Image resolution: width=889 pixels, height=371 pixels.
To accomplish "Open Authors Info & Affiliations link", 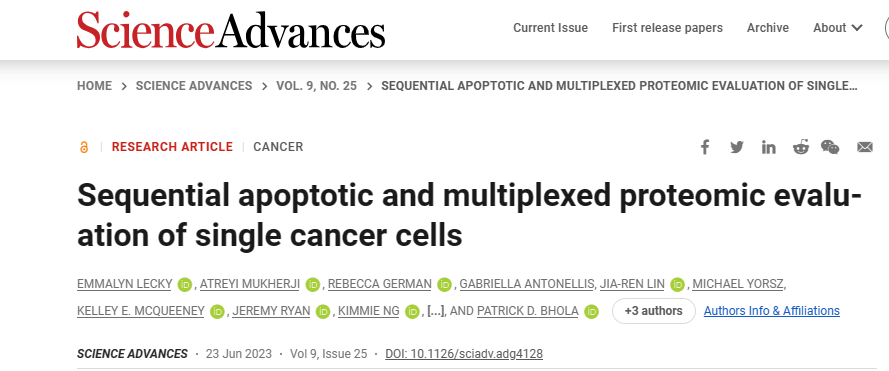I will tap(772, 311).
